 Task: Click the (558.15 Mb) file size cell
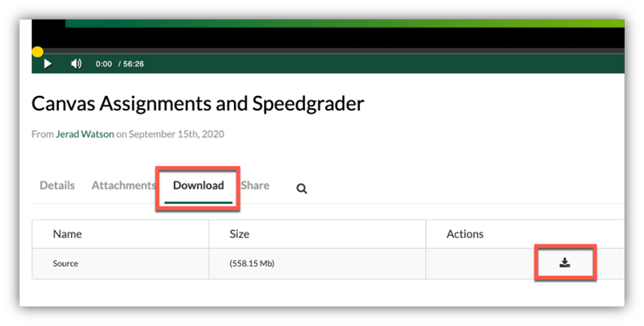(252, 264)
